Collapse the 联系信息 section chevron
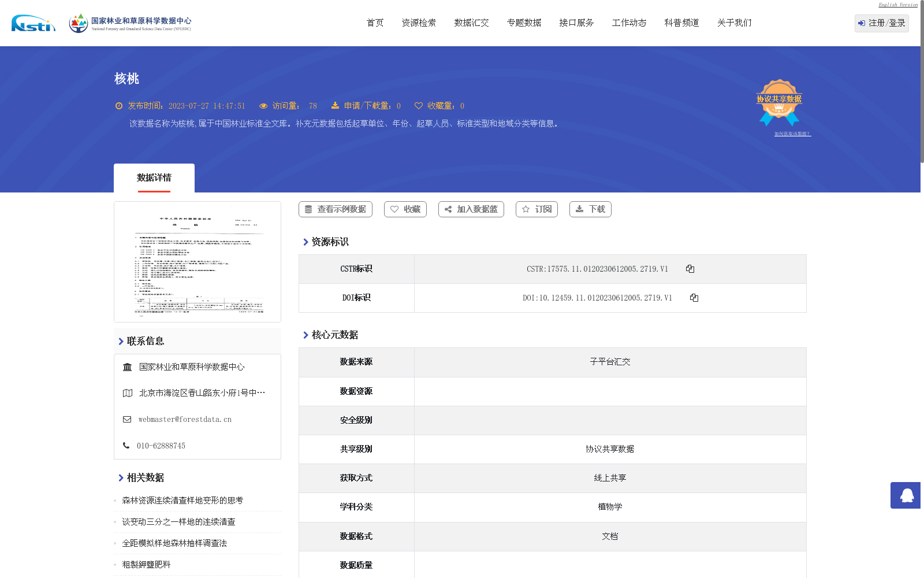This screenshot has height=578, width=924. pos(121,342)
